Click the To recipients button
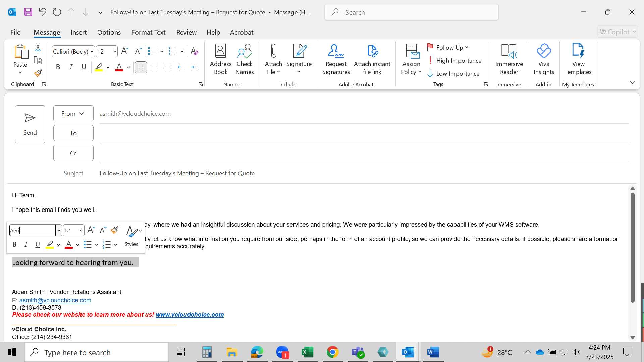Viewport: 644px width, 362px height. [73, 133]
